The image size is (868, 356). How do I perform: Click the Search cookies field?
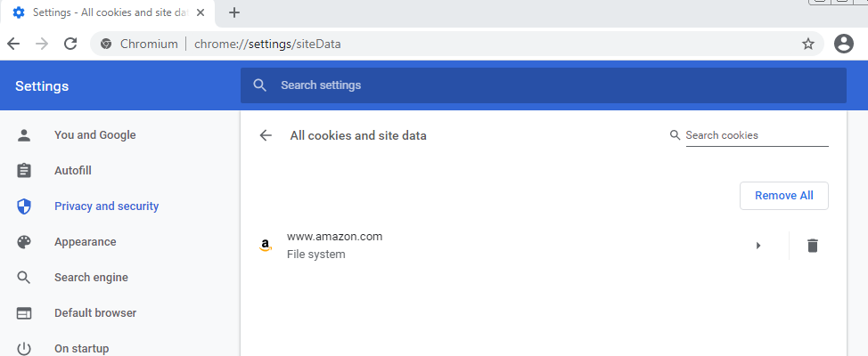tap(757, 135)
